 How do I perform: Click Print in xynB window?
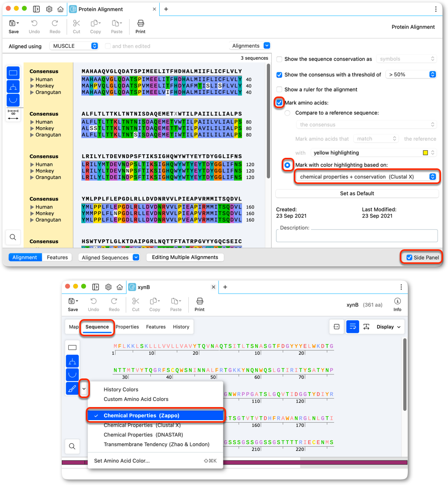[x=199, y=305]
